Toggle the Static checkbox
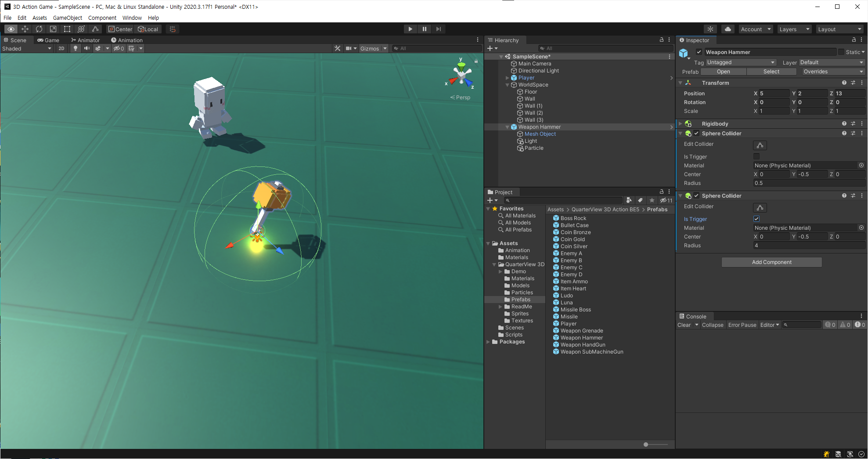The image size is (868, 459). 841,52
